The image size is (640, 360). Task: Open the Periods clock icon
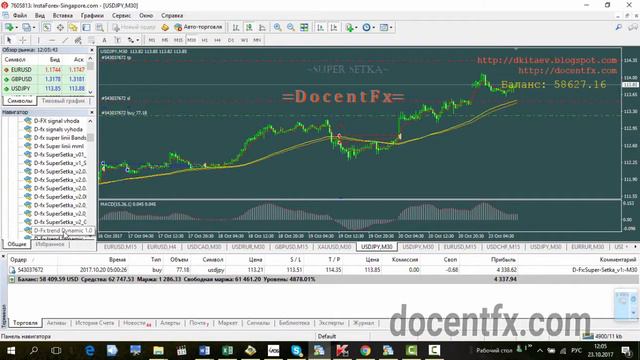(366, 27)
